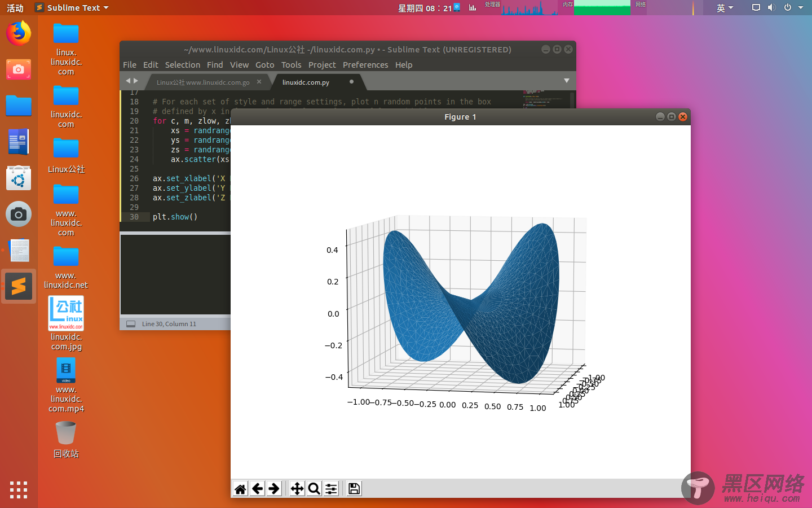Open Sublime Text app menu in top bar
This screenshot has height=508, width=812.
click(x=72, y=7)
